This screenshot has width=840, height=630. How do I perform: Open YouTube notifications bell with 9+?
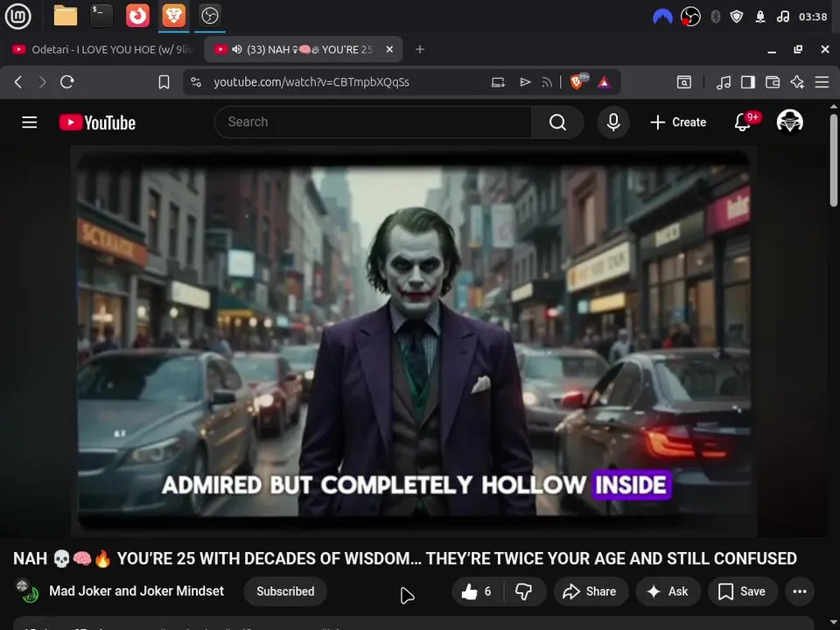click(745, 122)
